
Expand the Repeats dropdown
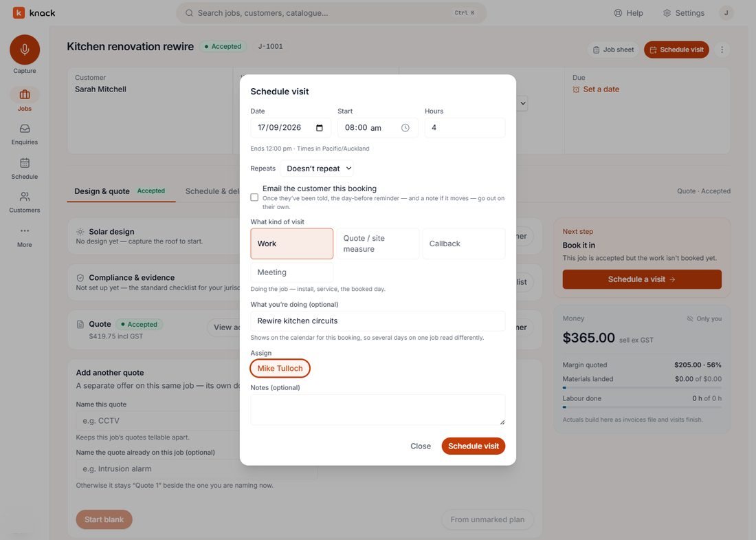[318, 169]
